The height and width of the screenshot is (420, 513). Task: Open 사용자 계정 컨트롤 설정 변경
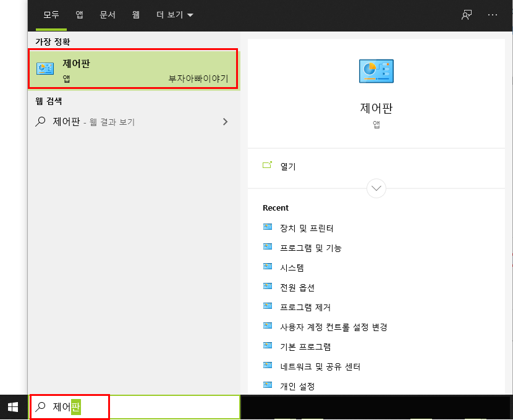coord(334,327)
